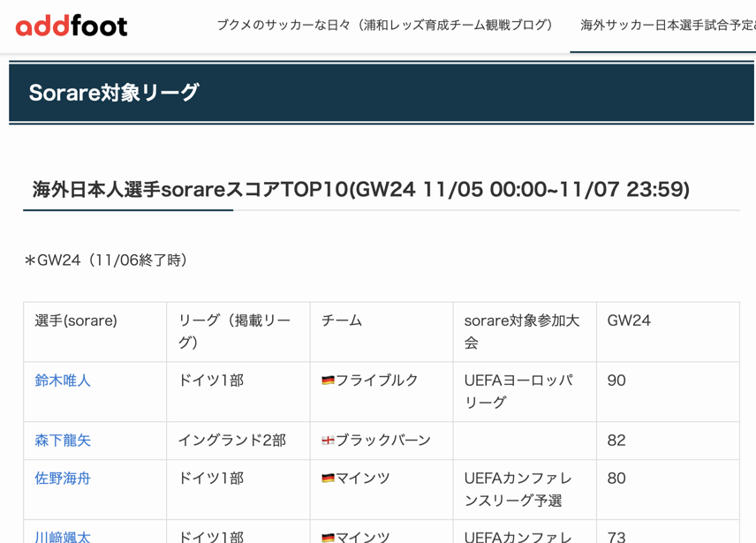
Task: Open 森下龍矢 player link
Action: coord(63,441)
